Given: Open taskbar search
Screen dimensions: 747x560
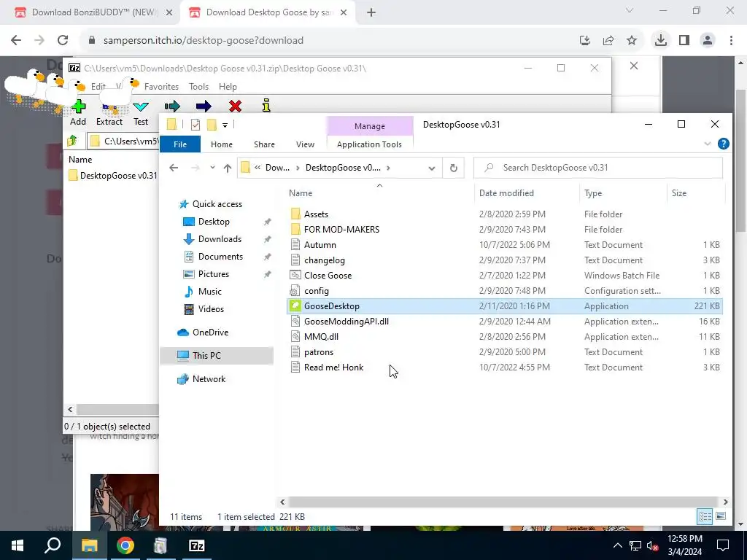Looking at the screenshot, I should [53, 545].
